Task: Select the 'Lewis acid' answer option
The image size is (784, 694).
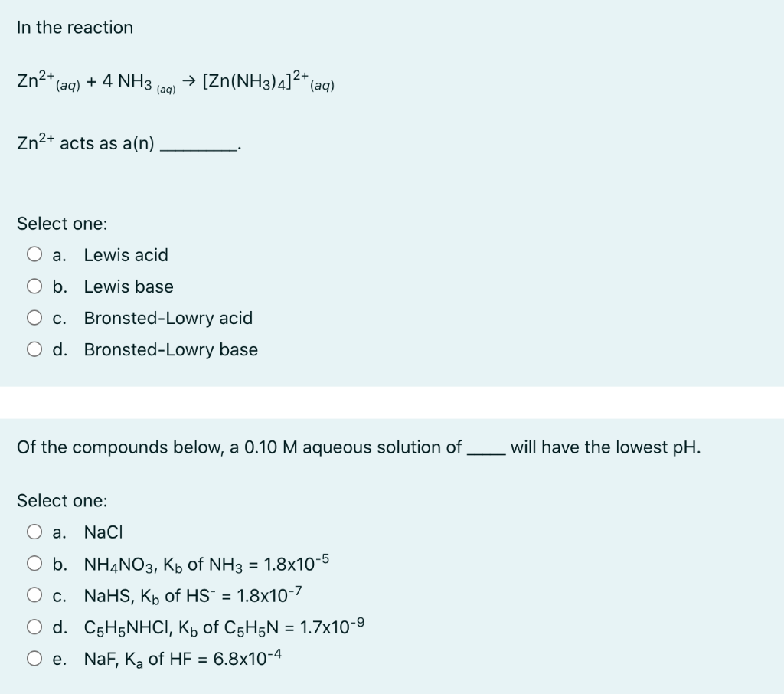Action: coord(34,255)
